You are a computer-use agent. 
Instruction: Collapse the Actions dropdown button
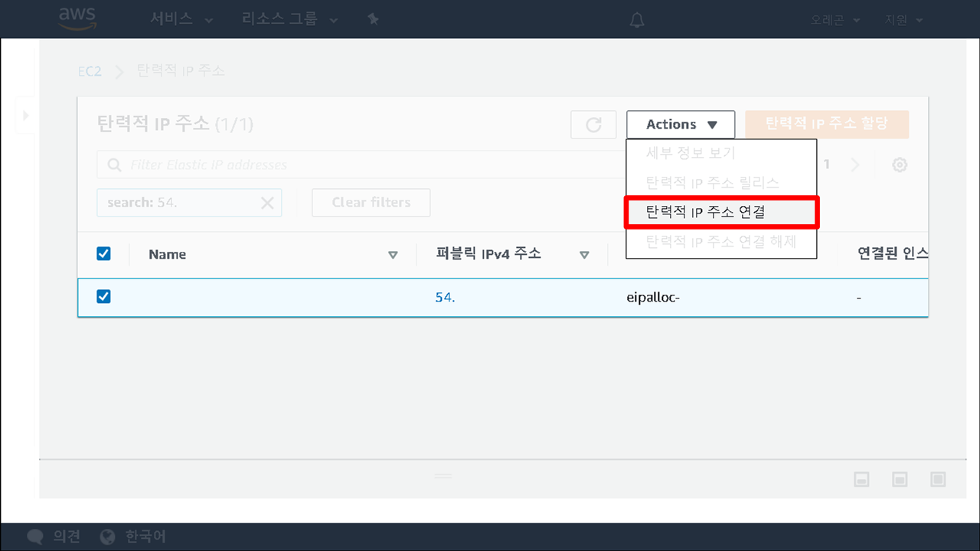681,125
